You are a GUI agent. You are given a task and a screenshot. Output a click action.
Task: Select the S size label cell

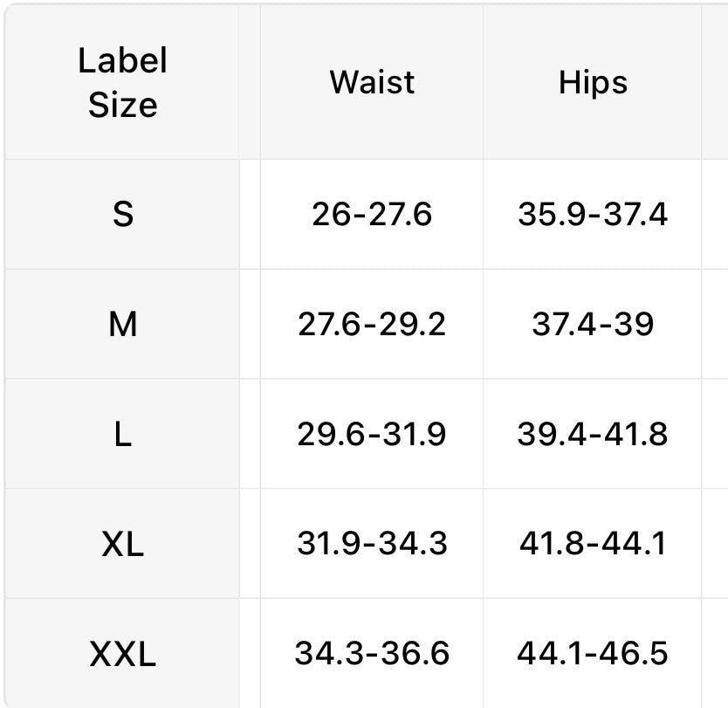coord(122,214)
